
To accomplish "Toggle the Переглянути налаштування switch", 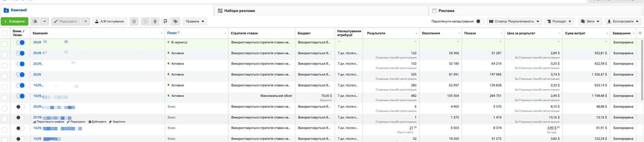I will (480, 21).
